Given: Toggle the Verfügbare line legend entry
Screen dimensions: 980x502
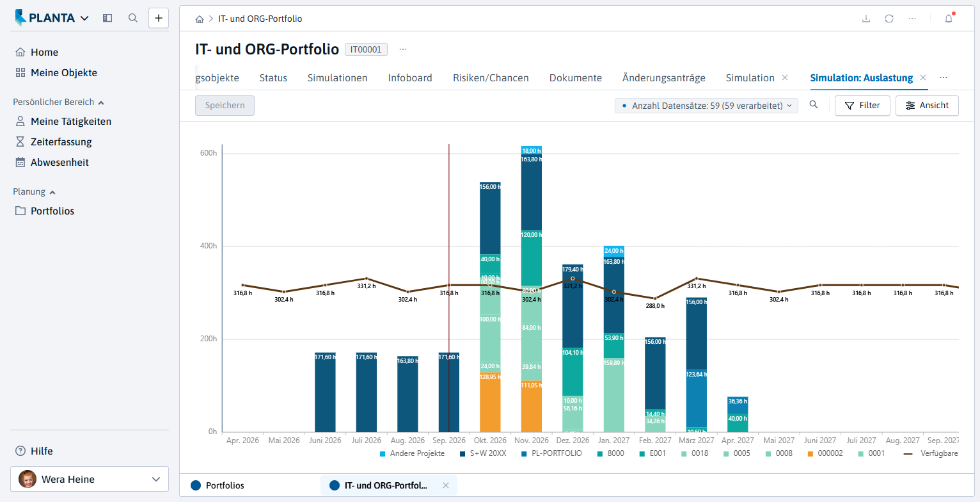Looking at the screenshot, I should coord(930,454).
